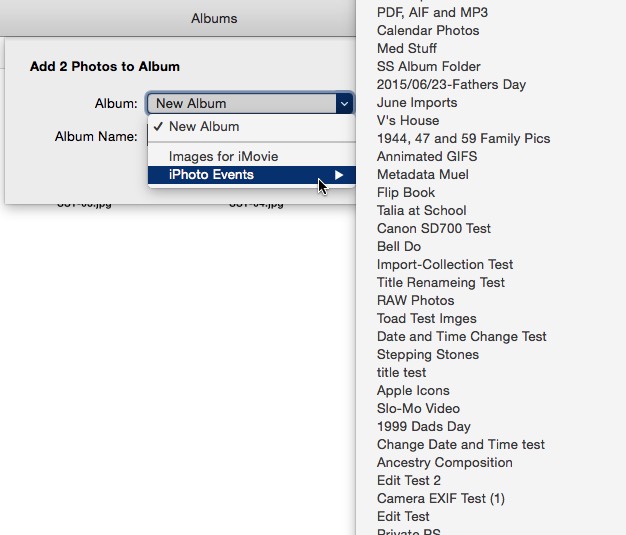626x535 pixels.
Task: Select Talia at School event
Action: [x=422, y=210]
